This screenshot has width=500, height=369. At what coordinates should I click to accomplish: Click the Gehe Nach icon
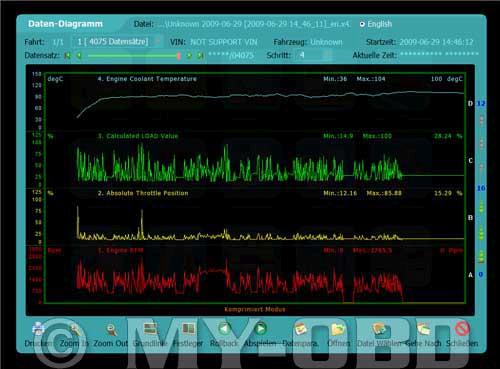(423, 329)
